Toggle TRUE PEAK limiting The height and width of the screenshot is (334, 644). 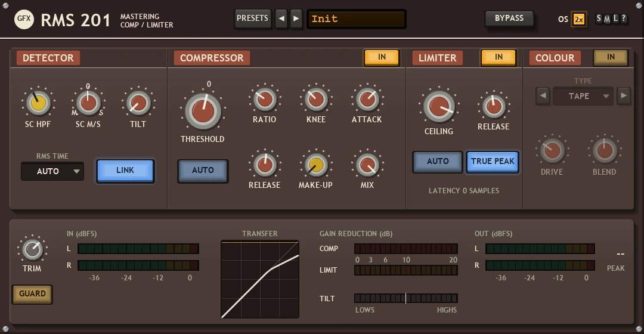tap(493, 162)
